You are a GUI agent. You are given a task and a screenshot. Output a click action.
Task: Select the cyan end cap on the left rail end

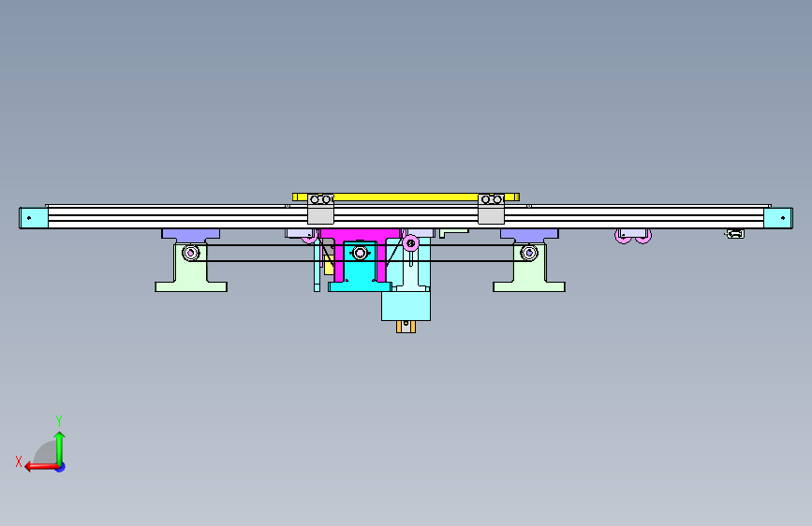pos(34,218)
